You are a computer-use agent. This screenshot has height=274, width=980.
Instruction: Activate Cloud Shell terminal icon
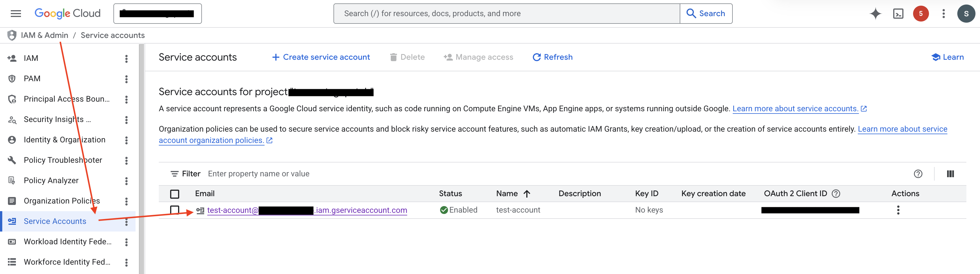[898, 14]
